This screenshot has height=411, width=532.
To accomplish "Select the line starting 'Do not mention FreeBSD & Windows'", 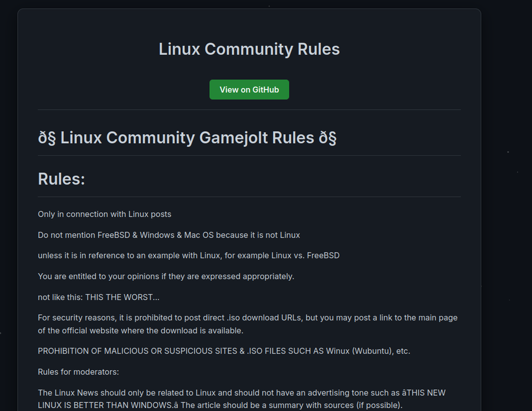I will tap(169, 235).
